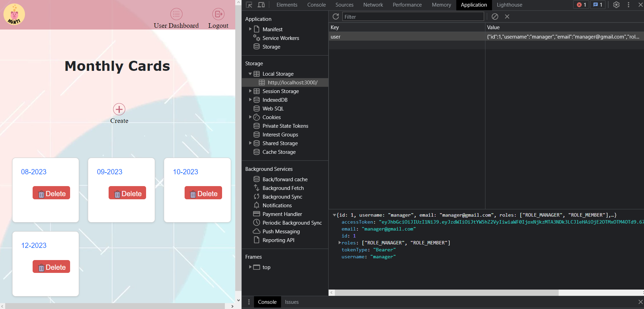This screenshot has width=644, height=309.
Task: Click the Logout icon
Action: (218, 14)
